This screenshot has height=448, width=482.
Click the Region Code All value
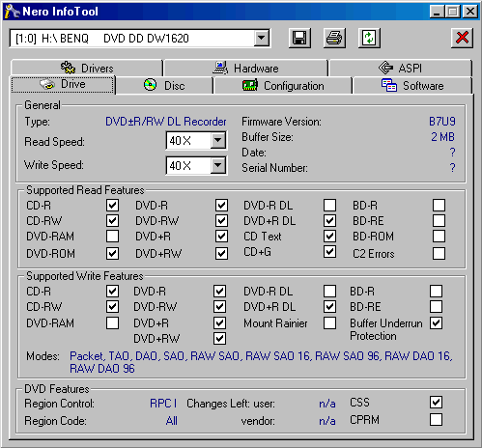172,421
